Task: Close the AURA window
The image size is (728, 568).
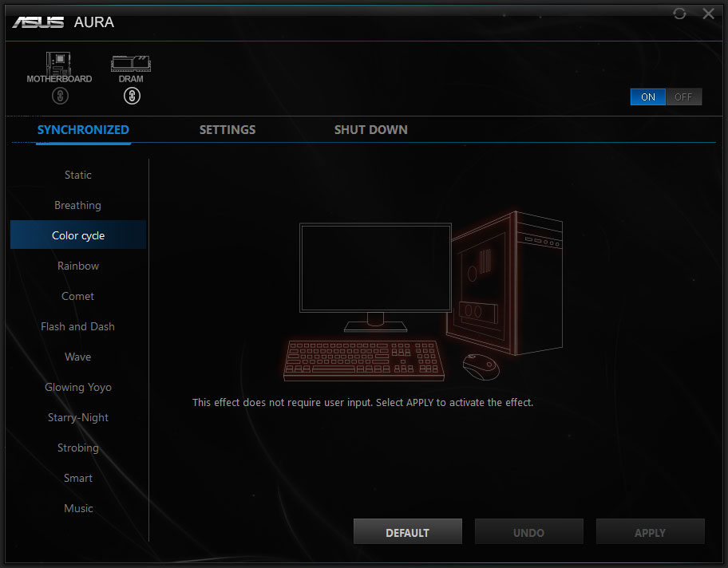Action: [x=709, y=14]
